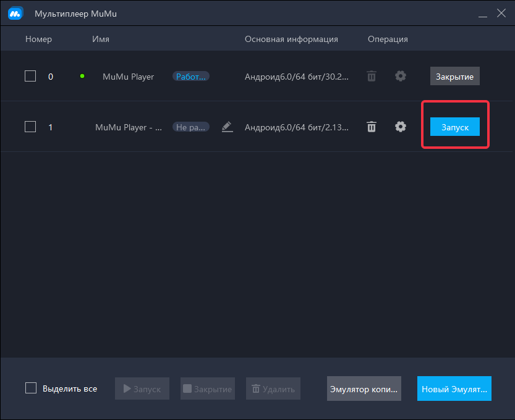Click info text 'Андроид6.0/64 бит/30.2...'

pyautogui.click(x=297, y=77)
